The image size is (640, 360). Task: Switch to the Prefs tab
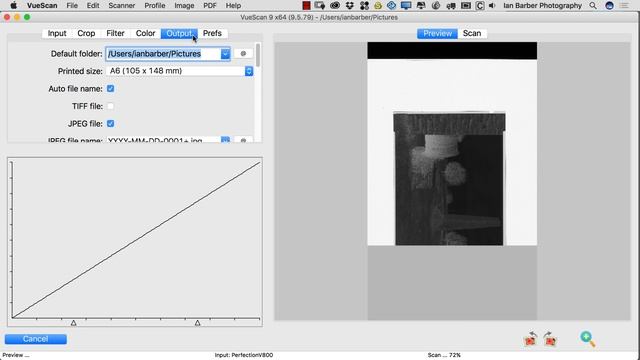(x=212, y=33)
